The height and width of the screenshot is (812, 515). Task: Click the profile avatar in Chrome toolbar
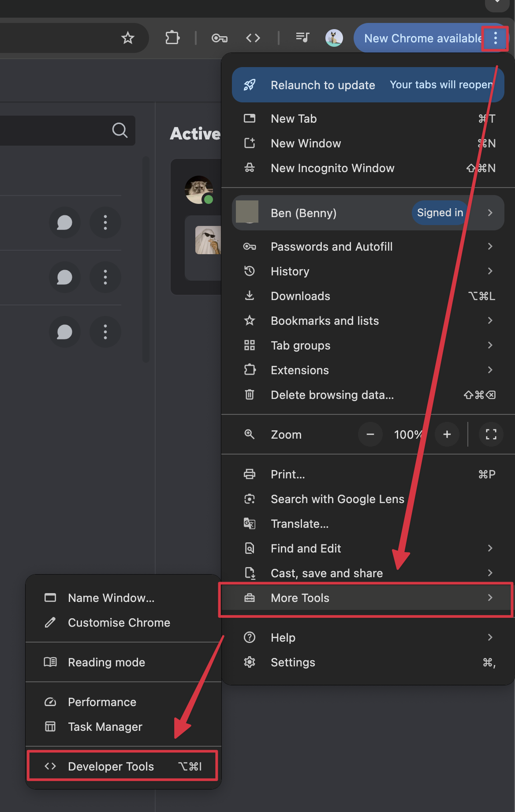pos(334,38)
